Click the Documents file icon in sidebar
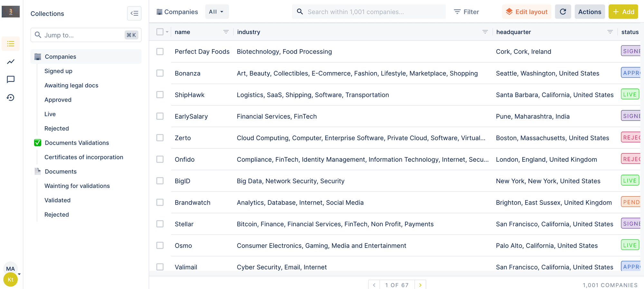The width and height of the screenshot is (644, 289). click(x=38, y=171)
